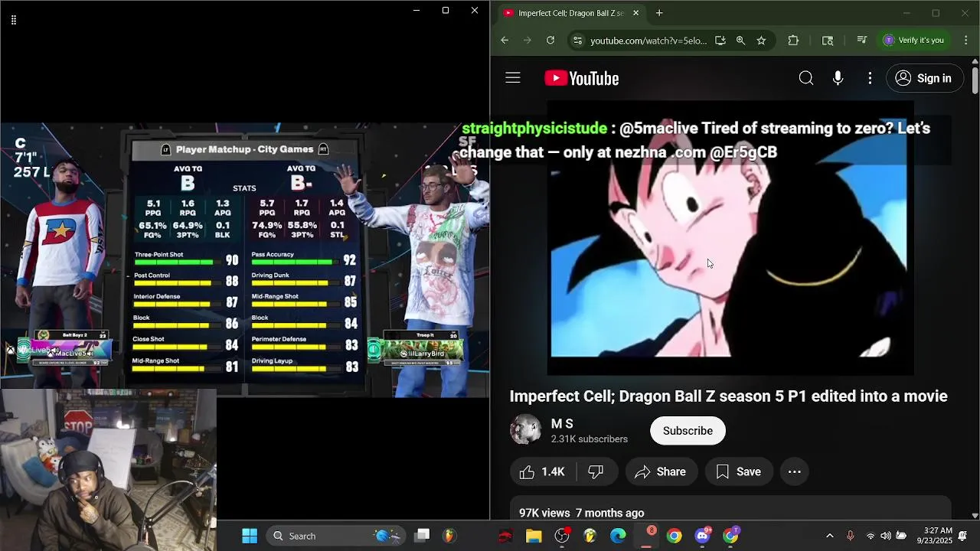The height and width of the screenshot is (551, 980).
Task: Click the Post Control 88 stat bar
Action: coord(186,280)
